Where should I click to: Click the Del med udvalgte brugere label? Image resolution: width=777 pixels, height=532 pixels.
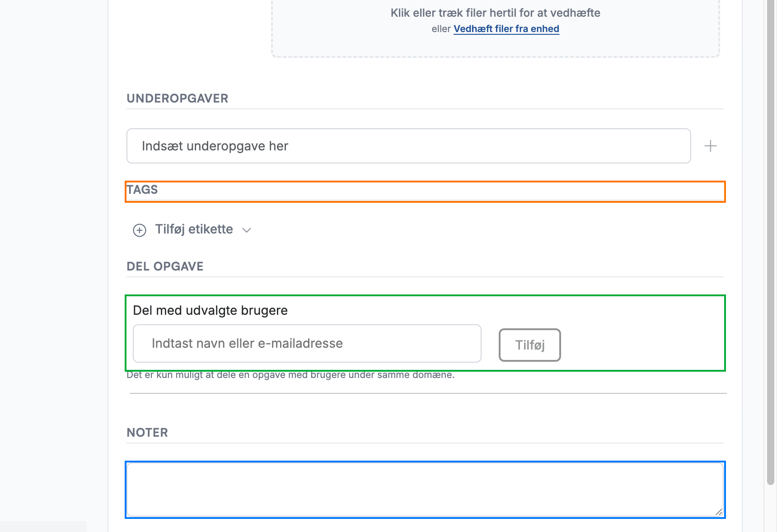click(x=210, y=311)
